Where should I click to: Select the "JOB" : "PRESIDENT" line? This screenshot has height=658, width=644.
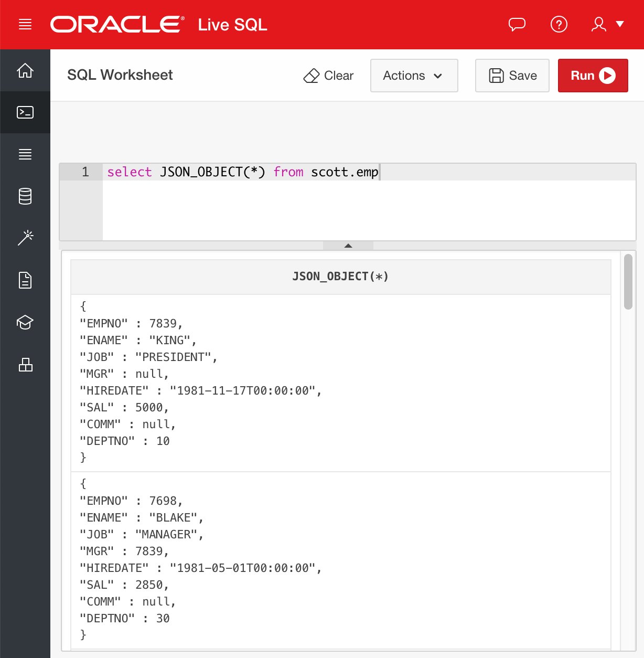pyautogui.click(x=148, y=357)
